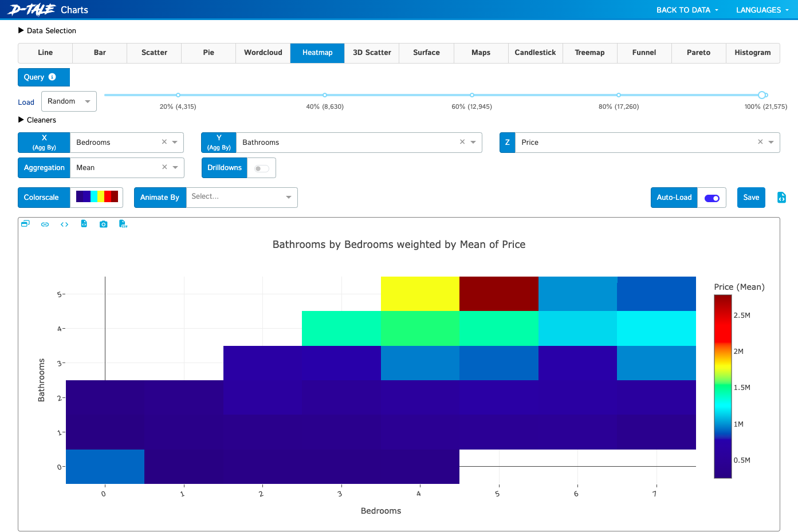
Task: Switch to the Scatter chart tab
Action: (154, 53)
